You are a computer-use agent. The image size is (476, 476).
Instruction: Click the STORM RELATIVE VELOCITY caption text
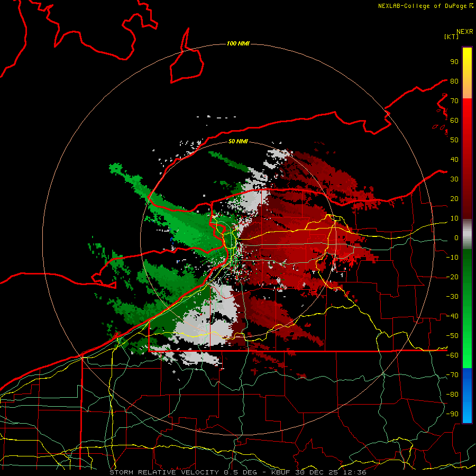[x=164, y=472]
